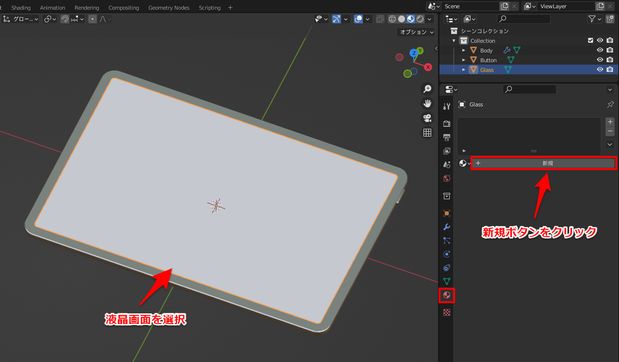Add a new view layer icon

[x=600, y=6]
